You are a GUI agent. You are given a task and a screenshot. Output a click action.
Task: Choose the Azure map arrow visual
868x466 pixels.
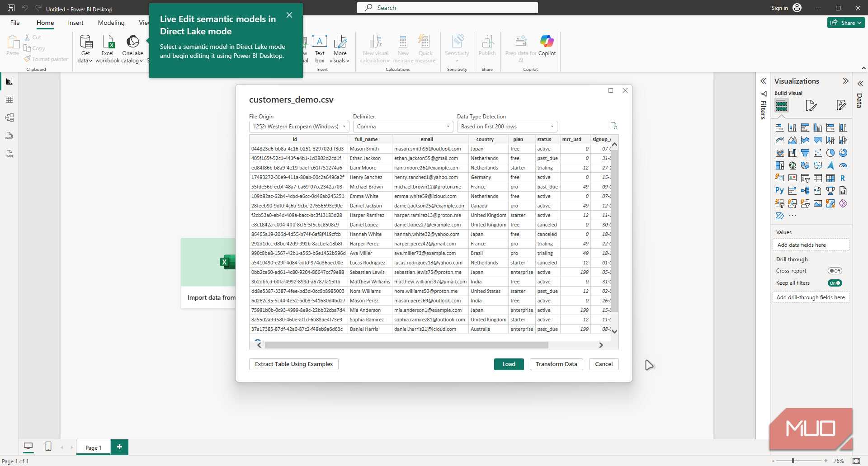point(830,166)
